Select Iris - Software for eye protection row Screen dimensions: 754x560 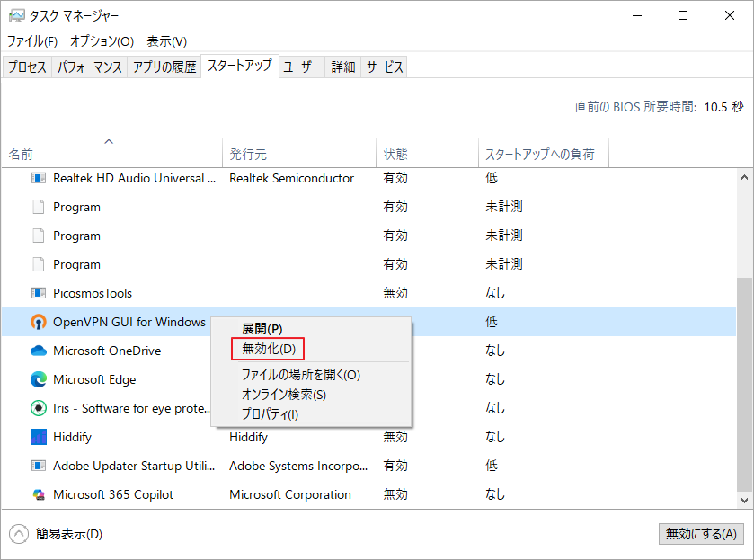131,408
